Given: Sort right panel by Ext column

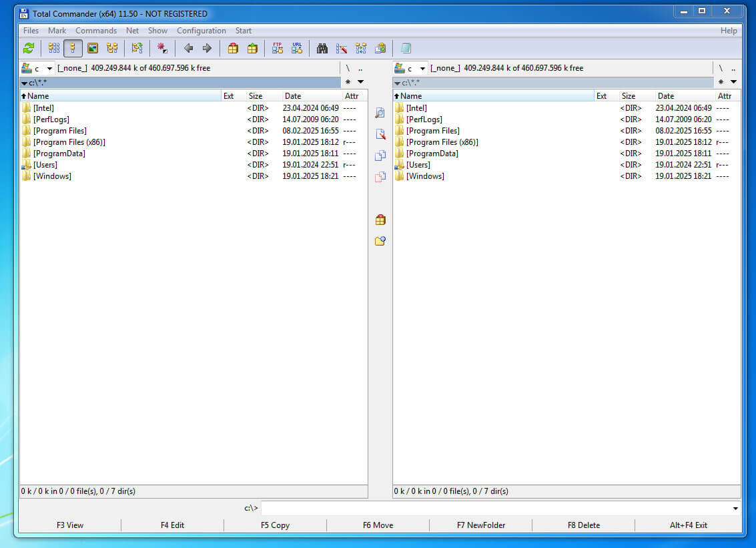Looking at the screenshot, I should pyautogui.click(x=606, y=96).
